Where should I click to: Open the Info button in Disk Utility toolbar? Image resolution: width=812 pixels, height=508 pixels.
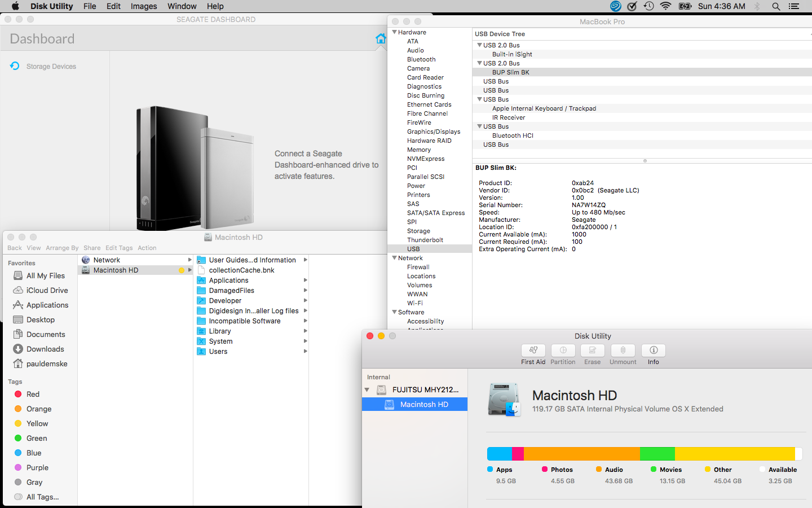[x=654, y=351]
